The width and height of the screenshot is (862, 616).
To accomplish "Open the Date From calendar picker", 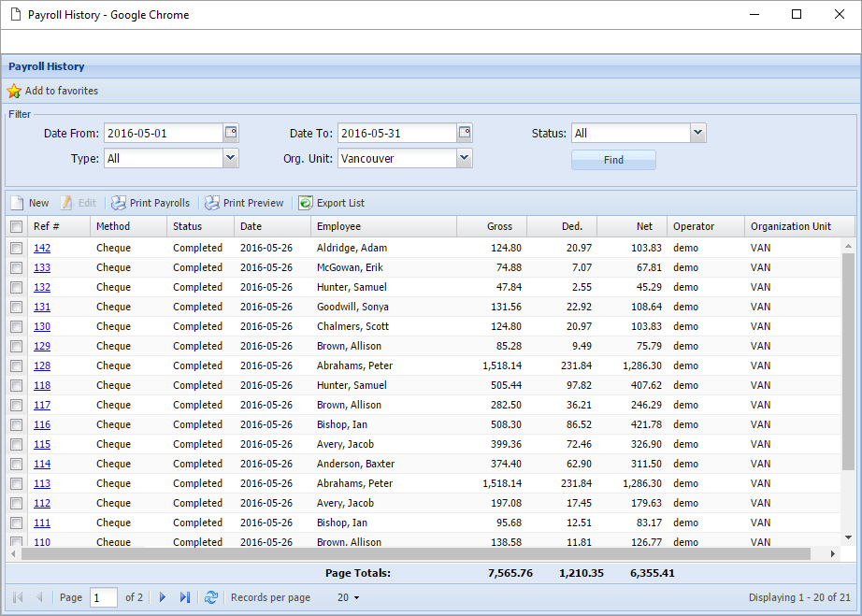I will [x=231, y=133].
